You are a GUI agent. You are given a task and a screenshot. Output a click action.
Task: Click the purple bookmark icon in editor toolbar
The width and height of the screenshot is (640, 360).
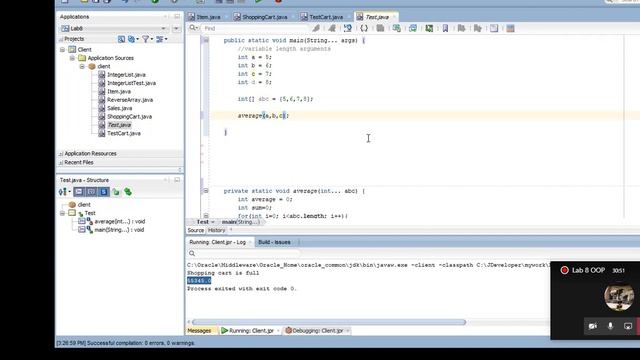[x=445, y=28]
